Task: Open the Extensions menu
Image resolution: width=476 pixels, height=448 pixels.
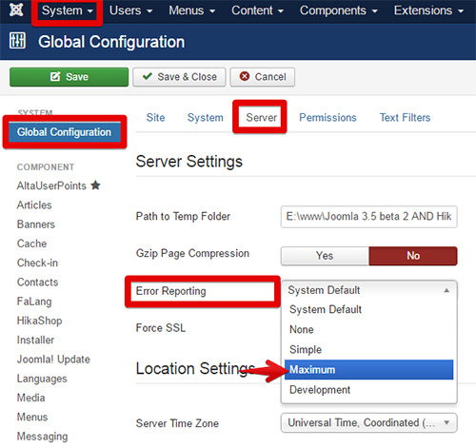Action: coord(428,10)
